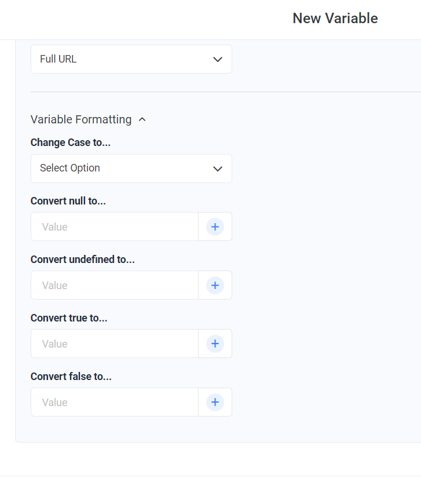
Task: Focus the Convert null to Value field
Action: (x=115, y=227)
